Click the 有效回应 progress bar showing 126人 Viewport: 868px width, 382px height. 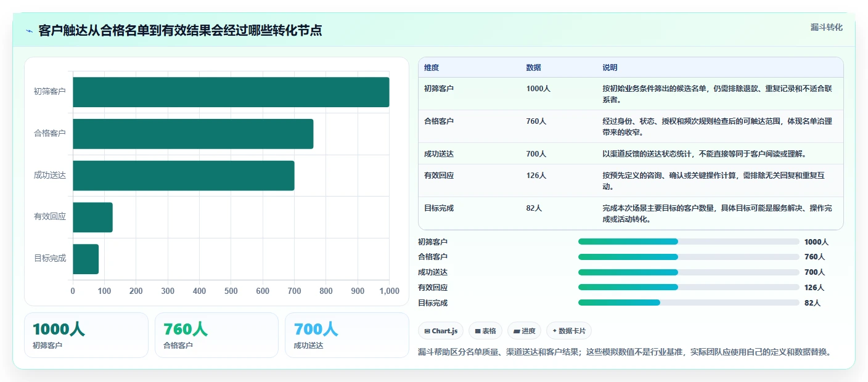[x=689, y=288]
